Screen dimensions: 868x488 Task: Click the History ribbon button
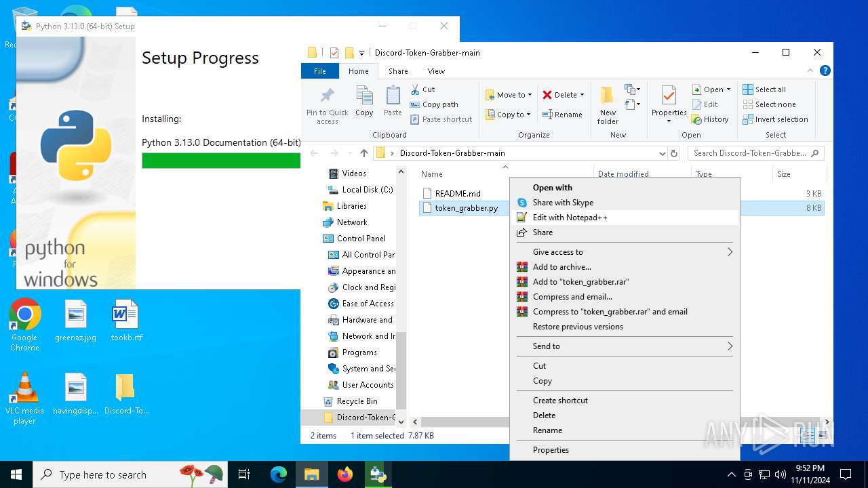coord(710,119)
